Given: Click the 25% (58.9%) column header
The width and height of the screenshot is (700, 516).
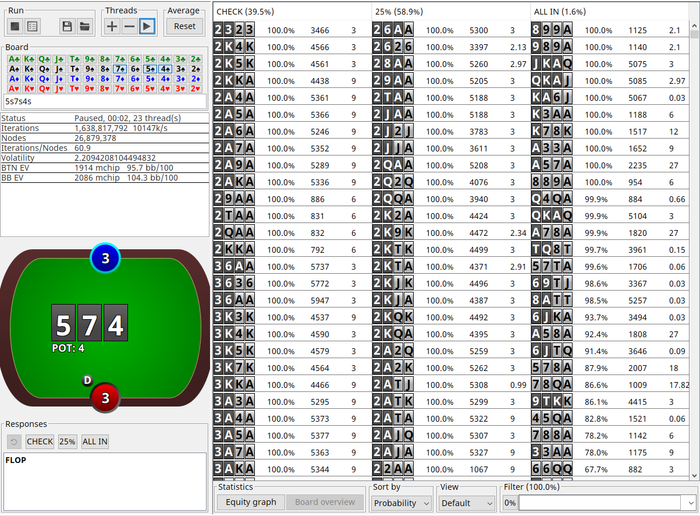Looking at the screenshot, I should coord(451,12).
